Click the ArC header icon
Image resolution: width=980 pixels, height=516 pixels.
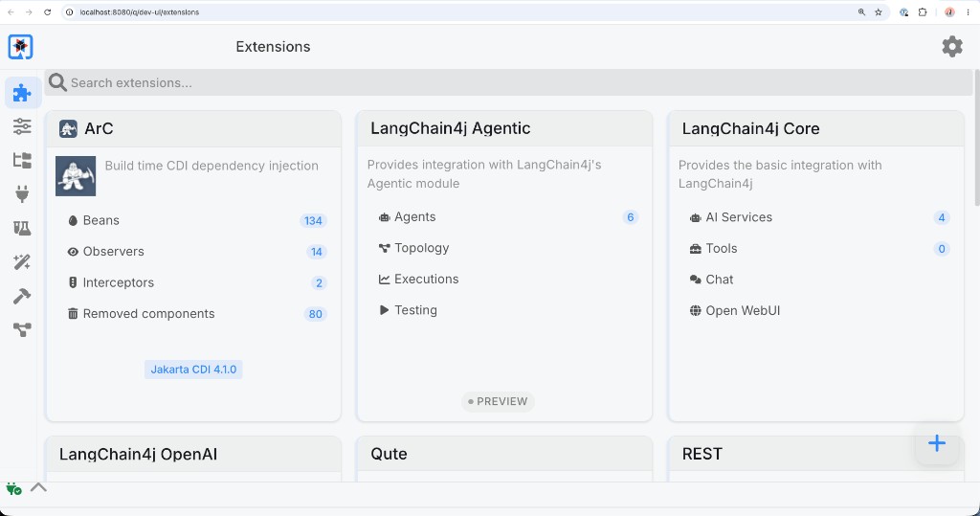(x=68, y=129)
